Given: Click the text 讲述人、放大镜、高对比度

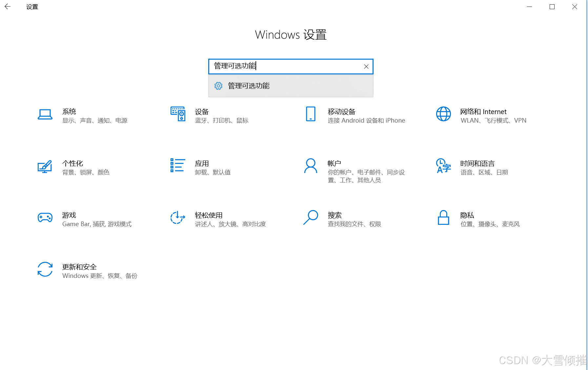Looking at the screenshot, I should [x=231, y=224].
